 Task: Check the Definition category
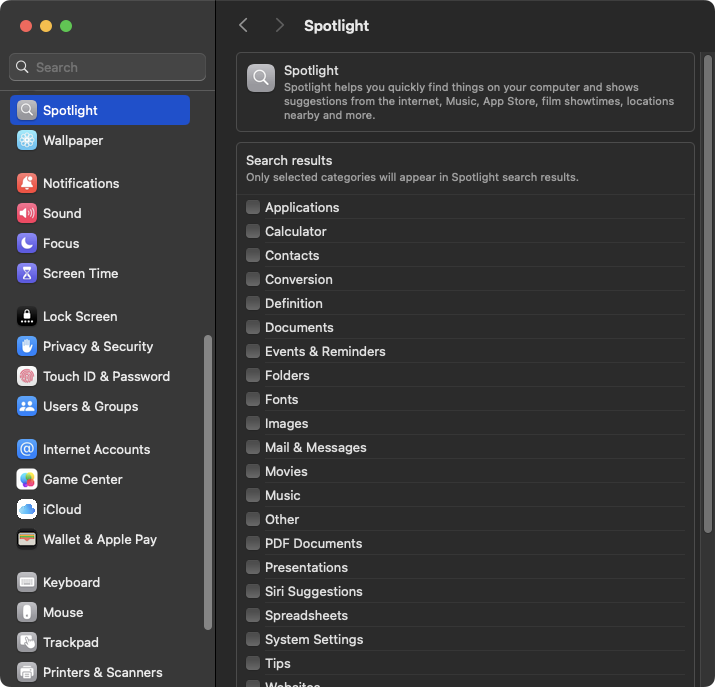pos(253,303)
